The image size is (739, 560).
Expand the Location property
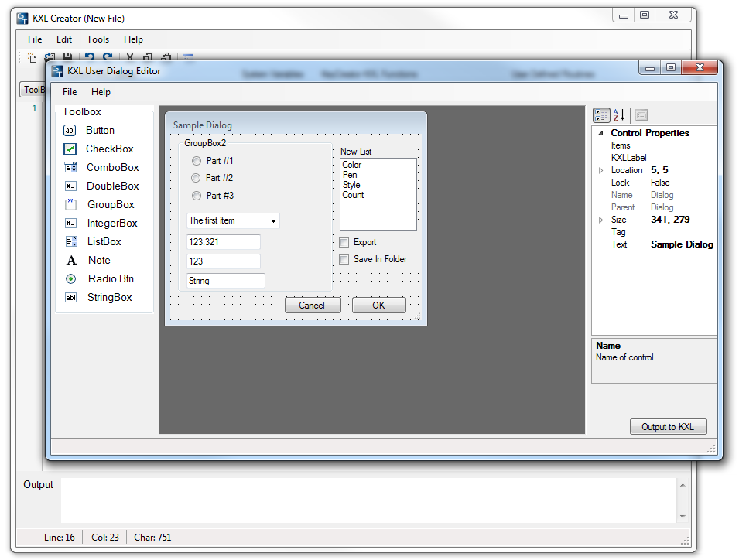[601, 170]
